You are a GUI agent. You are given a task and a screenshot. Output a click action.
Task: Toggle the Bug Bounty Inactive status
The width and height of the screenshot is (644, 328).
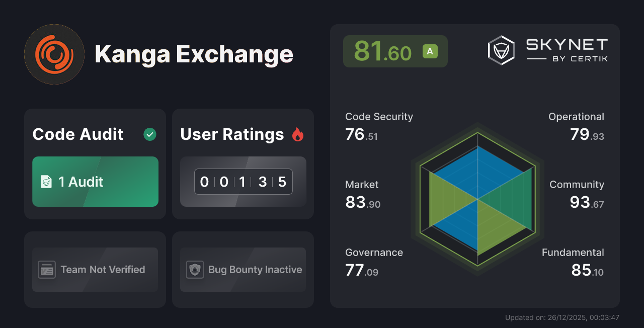tap(243, 270)
